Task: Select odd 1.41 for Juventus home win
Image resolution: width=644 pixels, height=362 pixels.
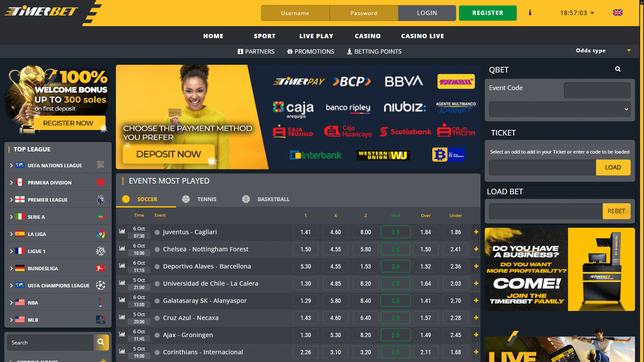Action: pyautogui.click(x=306, y=232)
